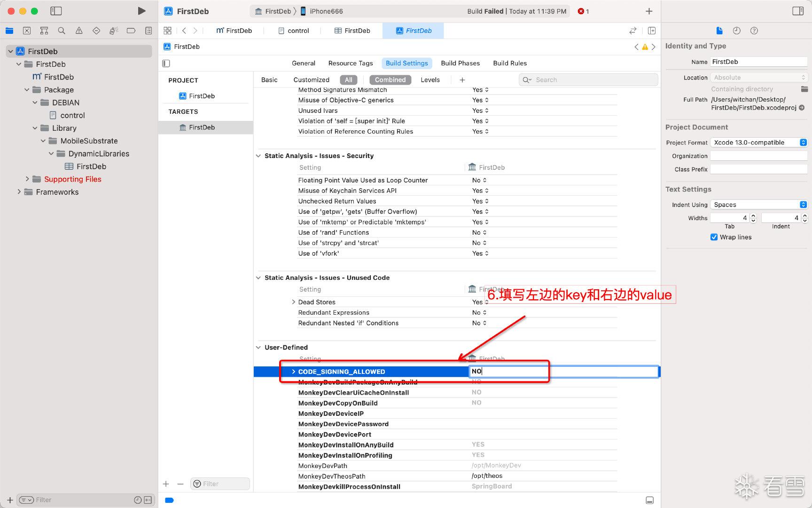Choose containing directory folder icon

[804, 89]
